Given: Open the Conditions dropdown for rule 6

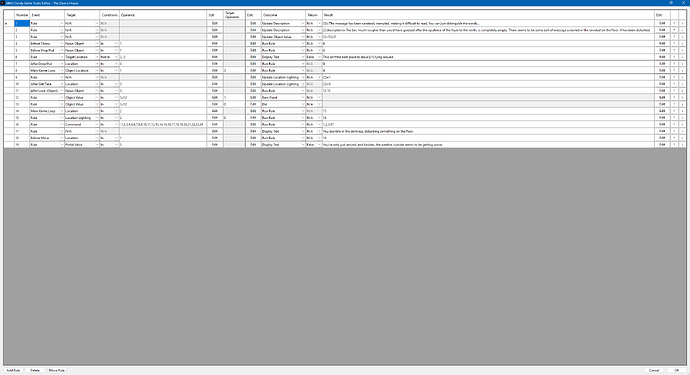Looking at the screenshot, I should coord(109,57).
